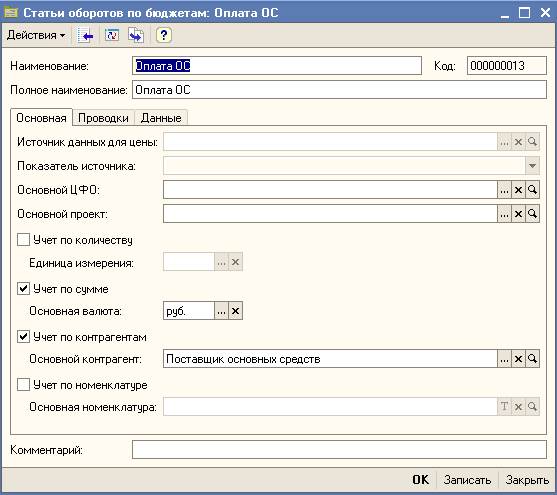Image resolution: width=557 pixels, height=495 pixels.
Task: Click the refresh icon in toolbar
Action: tap(112, 35)
